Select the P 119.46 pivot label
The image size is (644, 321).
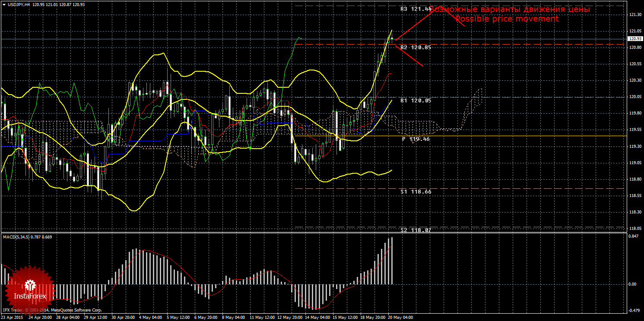point(416,139)
